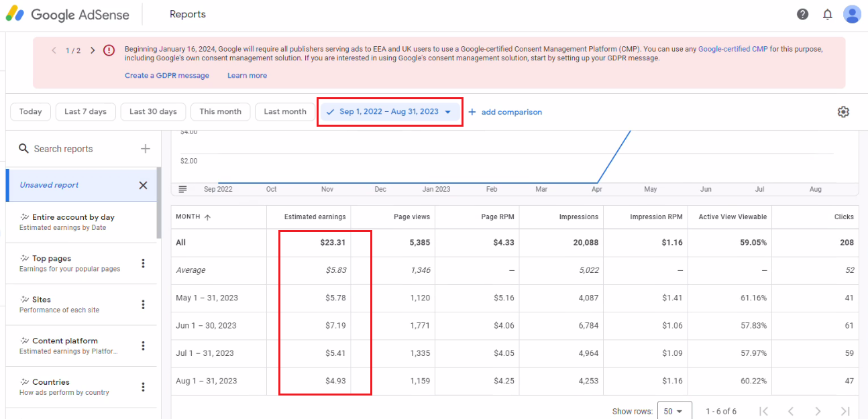Select the Last 30 days filter

point(153,112)
